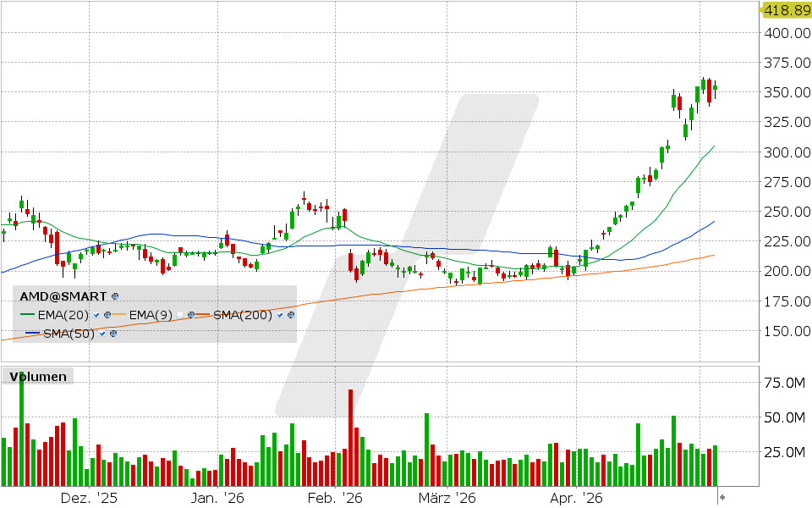Uncheck the EMA(20) visibility checkbox

[96, 315]
